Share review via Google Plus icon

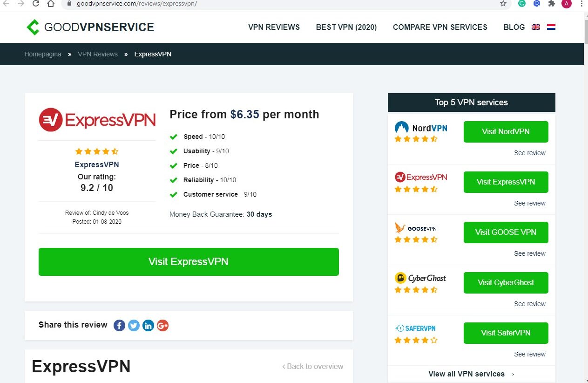pos(162,325)
